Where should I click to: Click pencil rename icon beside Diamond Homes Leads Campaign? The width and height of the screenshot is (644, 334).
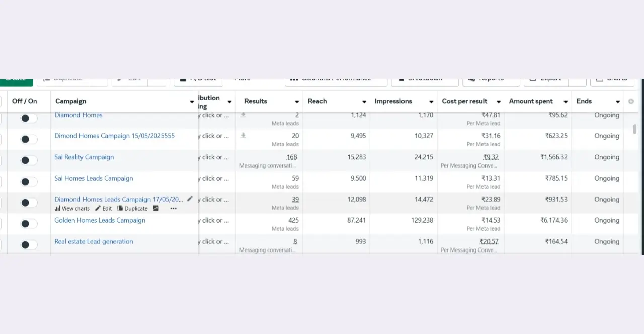pos(190,199)
